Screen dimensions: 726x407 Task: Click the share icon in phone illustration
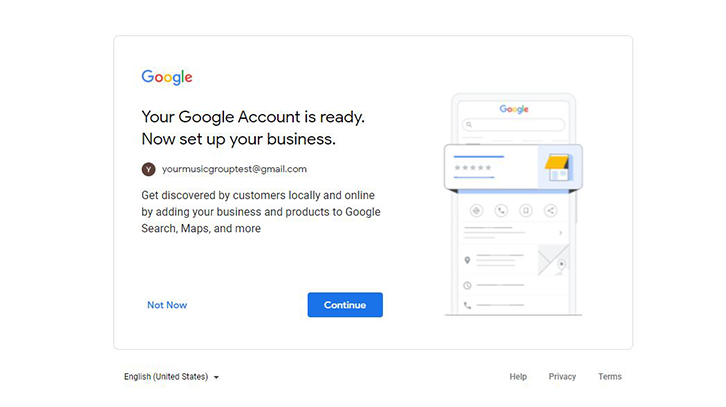coord(551,211)
